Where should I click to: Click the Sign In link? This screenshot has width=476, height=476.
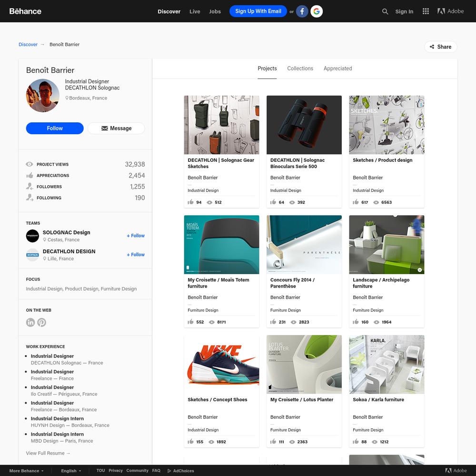click(x=404, y=11)
